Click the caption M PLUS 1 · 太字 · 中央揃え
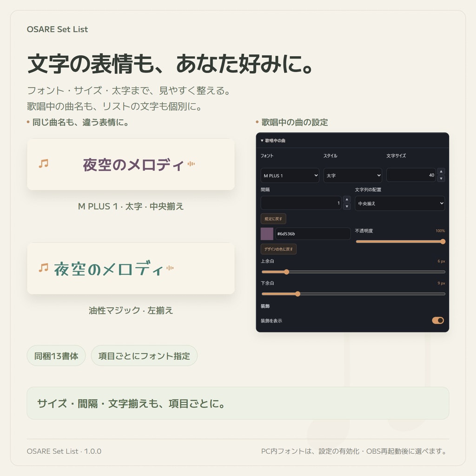Viewport: 476px width, 476px height. click(x=131, y=206)
